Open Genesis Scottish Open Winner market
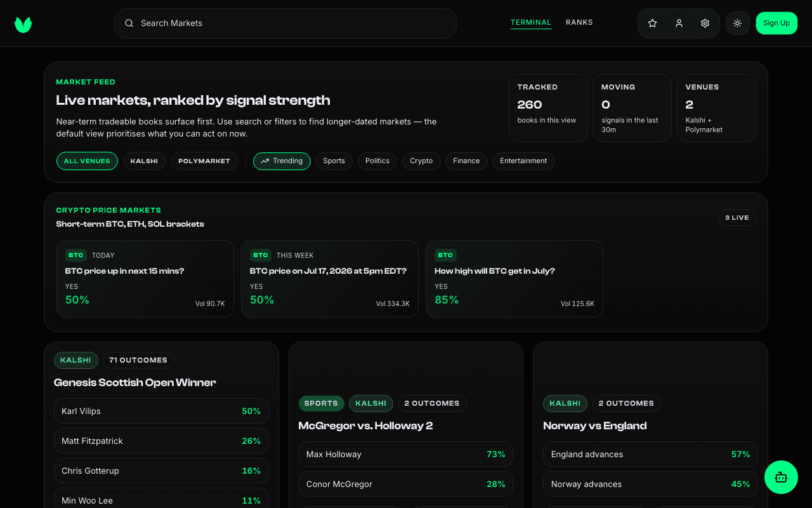The image size is (812, 508). [x=135, y=382]
